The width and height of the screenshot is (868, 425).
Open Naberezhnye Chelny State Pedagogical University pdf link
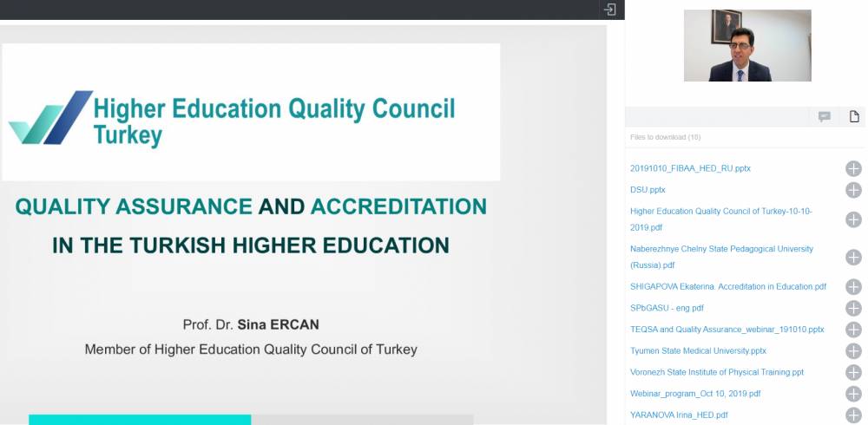(x=722, y=257)
